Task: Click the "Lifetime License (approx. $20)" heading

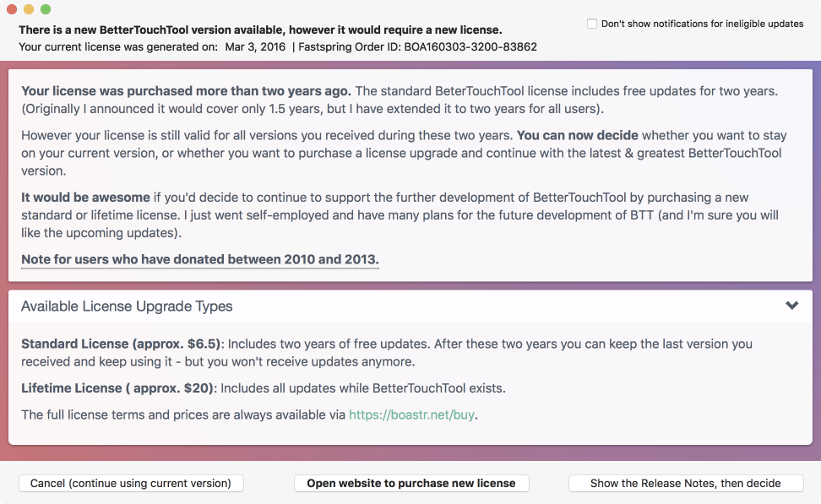Action: pyautogui.click(x=118, y=388)
